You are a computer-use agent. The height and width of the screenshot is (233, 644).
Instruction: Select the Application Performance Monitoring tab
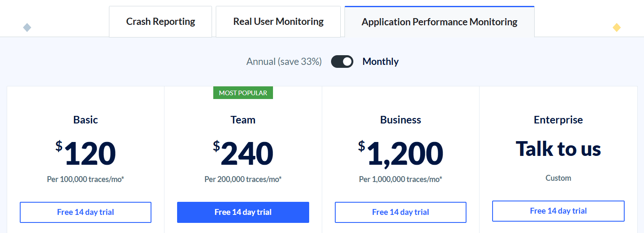click(439, 22)
